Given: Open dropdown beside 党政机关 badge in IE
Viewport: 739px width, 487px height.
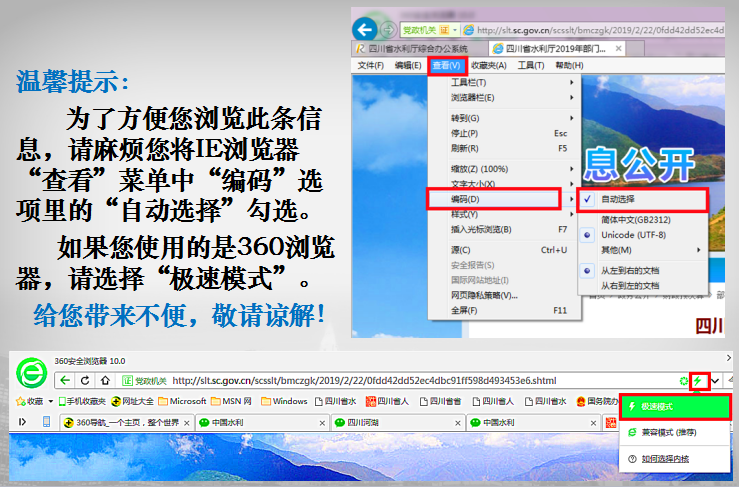Looking at the screenshot, I should pos(454,30).
